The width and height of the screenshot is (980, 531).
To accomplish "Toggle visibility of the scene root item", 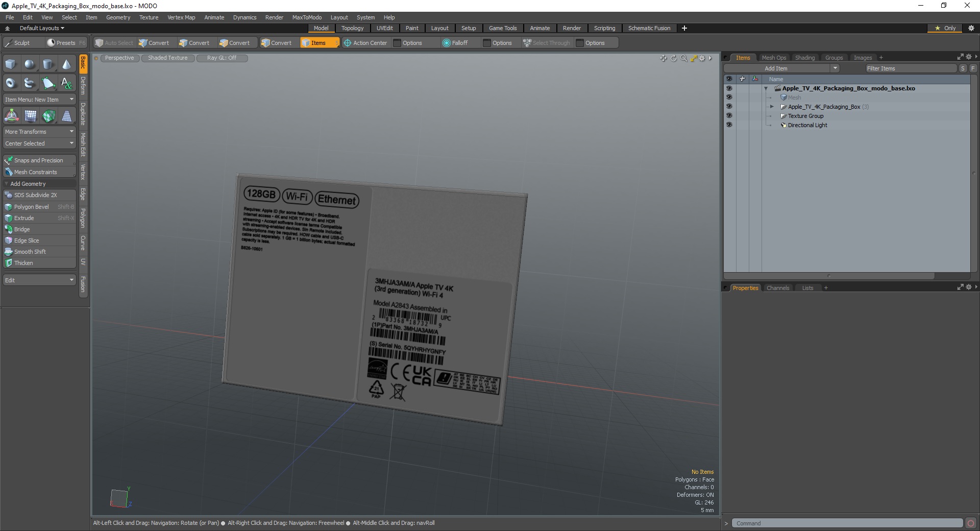I will [729, 88].
